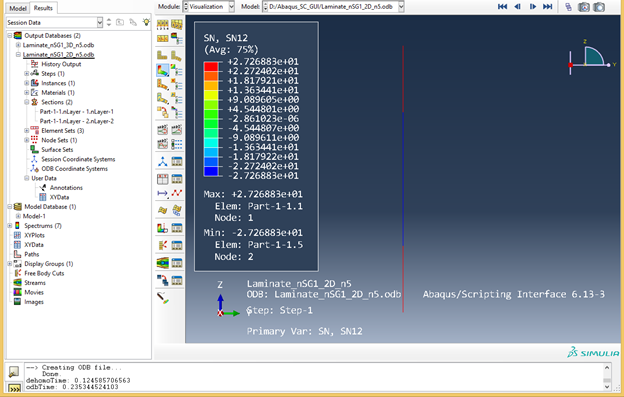Screen dimensions: 624x397
Task: Open Animation Options
Action: pyautogui.click(x=177, y=144)
